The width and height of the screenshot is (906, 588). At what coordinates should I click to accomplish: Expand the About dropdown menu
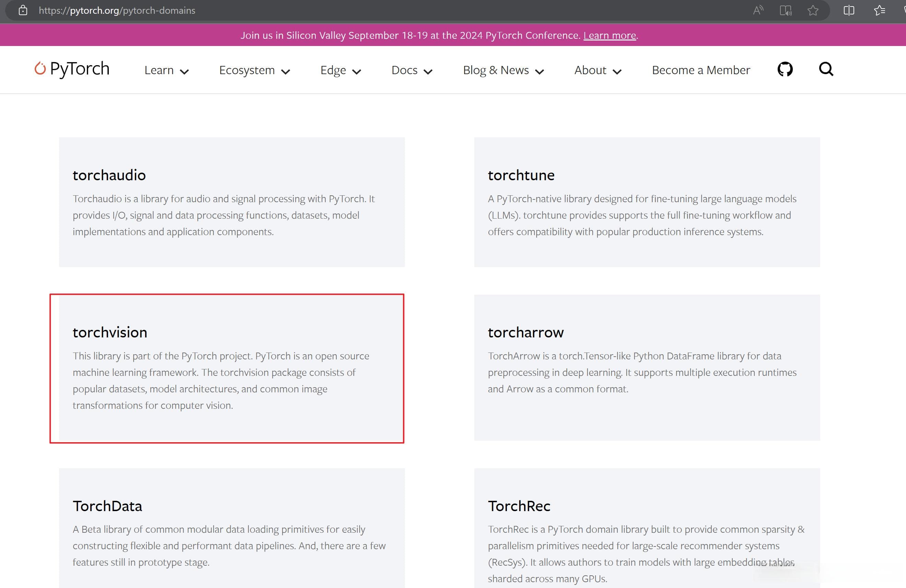(x=598, y=70)
